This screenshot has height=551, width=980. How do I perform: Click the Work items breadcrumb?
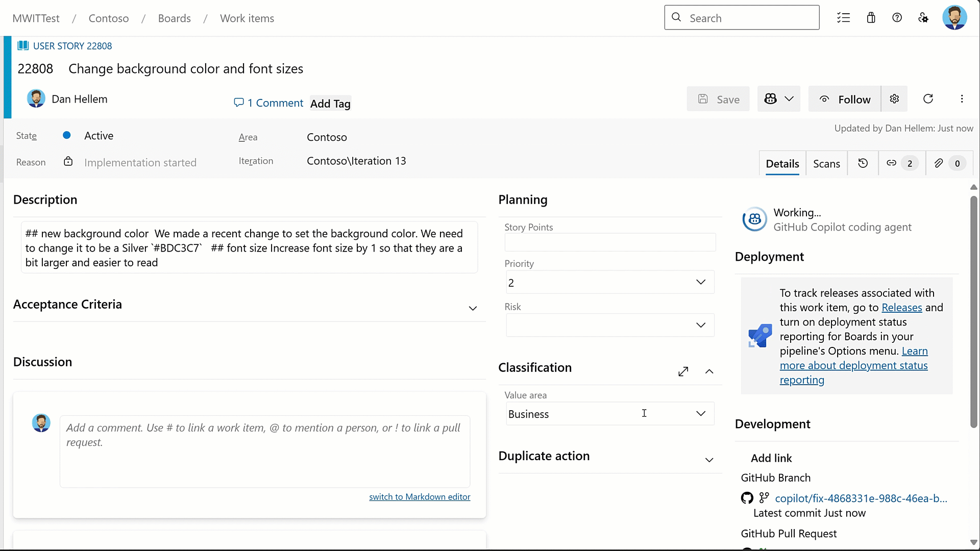click(247, 18)
